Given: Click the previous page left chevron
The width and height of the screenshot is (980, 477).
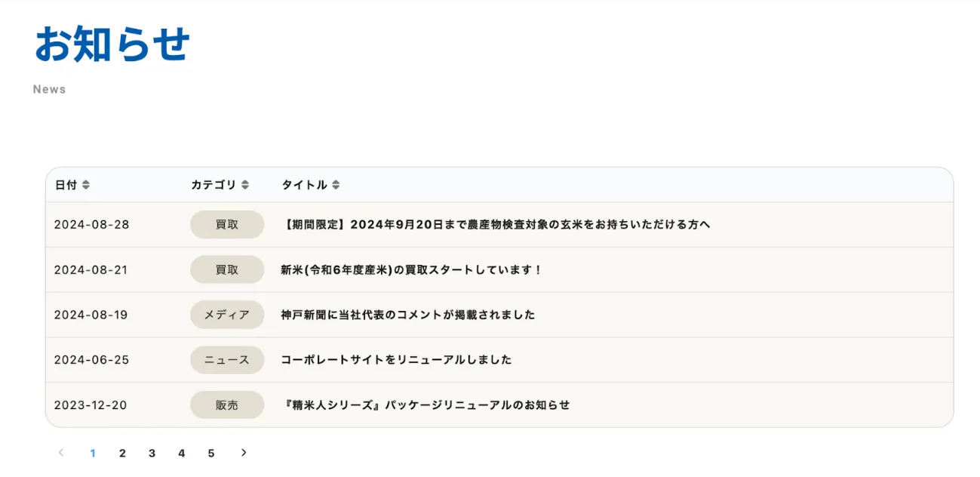Looking at the screenshot, I should tap(61, 453).
